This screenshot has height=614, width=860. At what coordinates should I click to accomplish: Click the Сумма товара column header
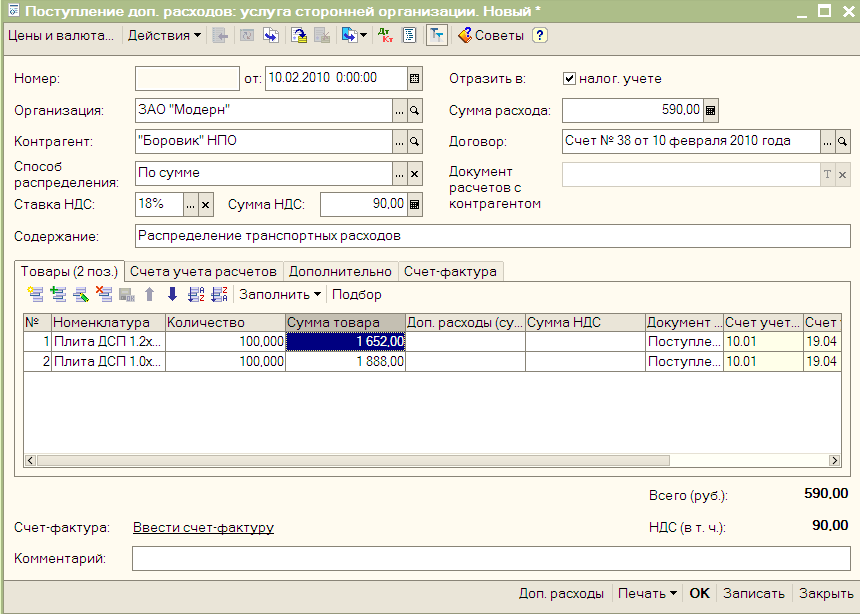point(346,323)
